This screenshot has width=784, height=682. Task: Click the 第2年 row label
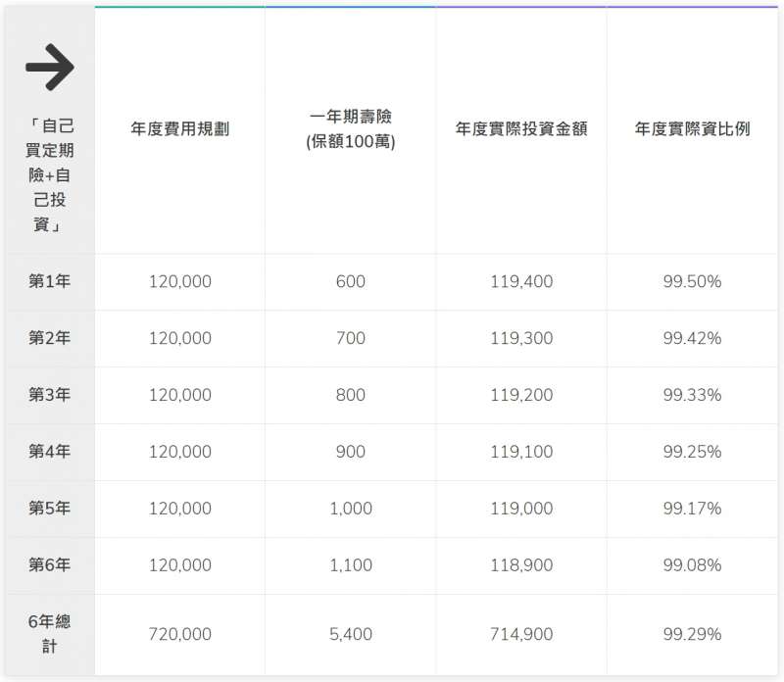[x=50, y=338]
